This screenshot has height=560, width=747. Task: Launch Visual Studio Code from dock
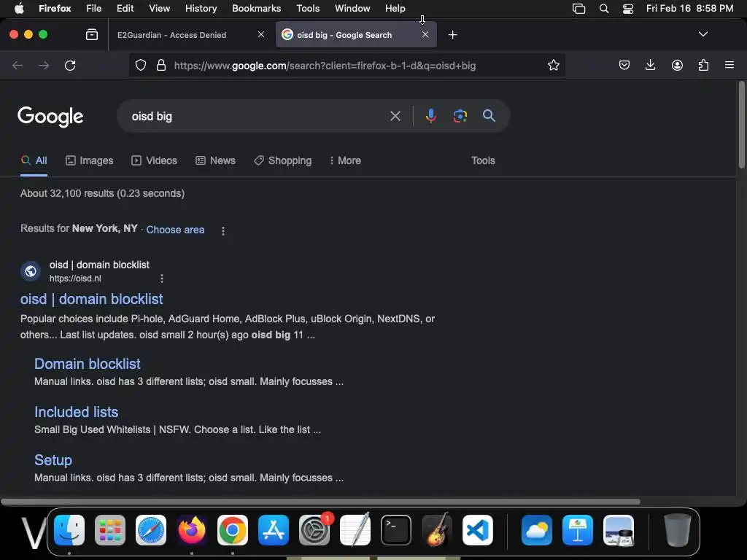(477, 530)
